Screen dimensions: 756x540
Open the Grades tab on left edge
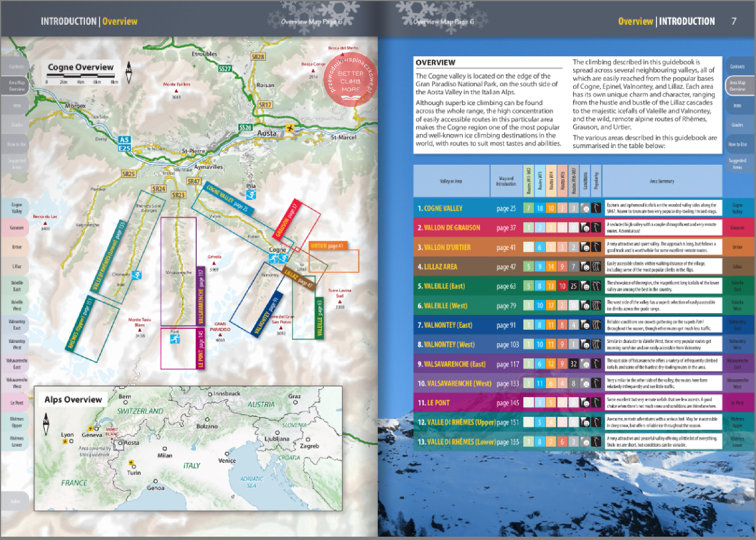tap(17, 125)
